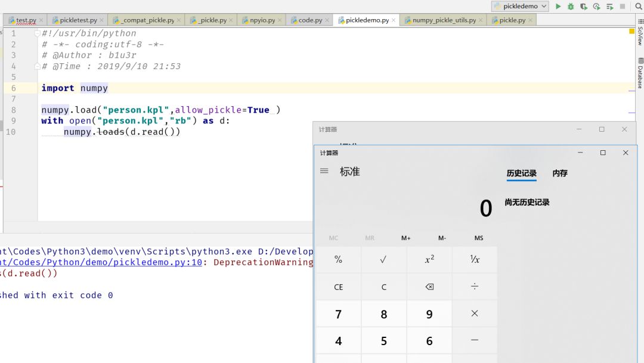The image size is (644, 363).
Task: Close the test.py tab
Action: pyautogui.click(x=41, y=20)
